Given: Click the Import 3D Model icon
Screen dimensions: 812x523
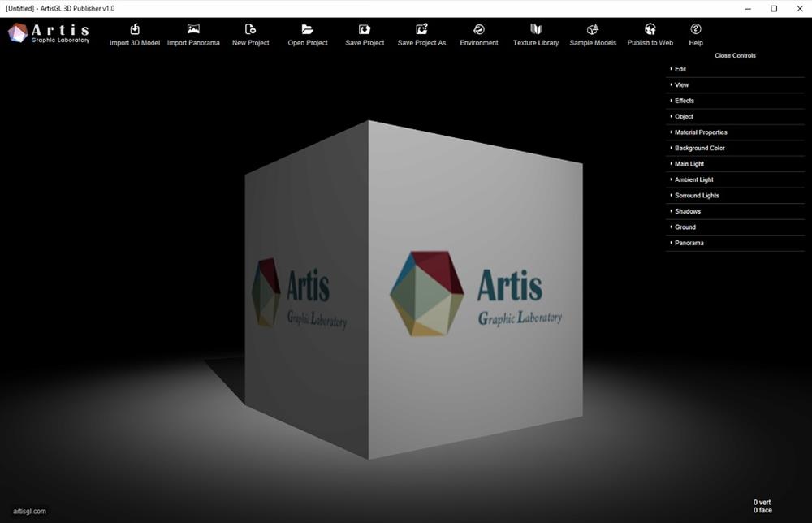Looking at the screenshot, I should pos(135,29).
